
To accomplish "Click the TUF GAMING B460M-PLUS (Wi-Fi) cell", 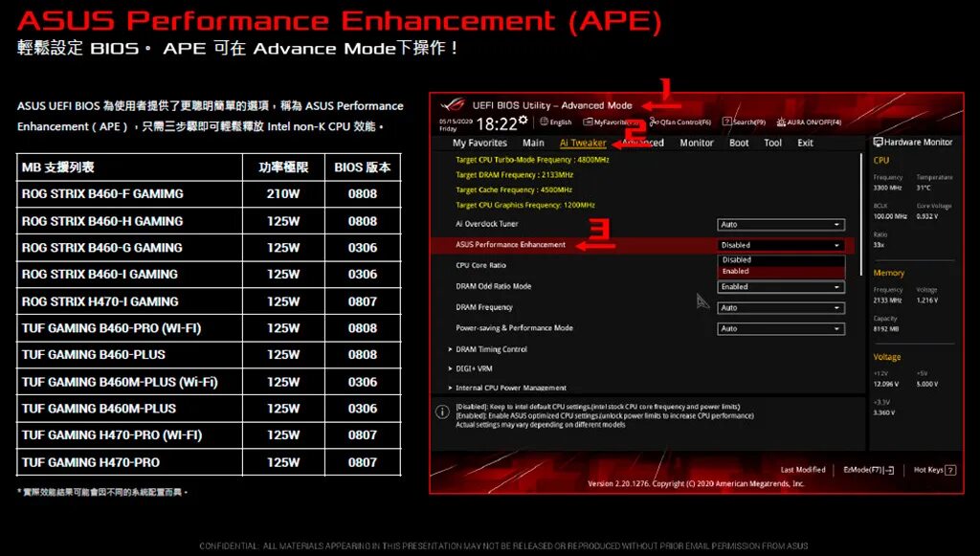I will tap(129, 382).
